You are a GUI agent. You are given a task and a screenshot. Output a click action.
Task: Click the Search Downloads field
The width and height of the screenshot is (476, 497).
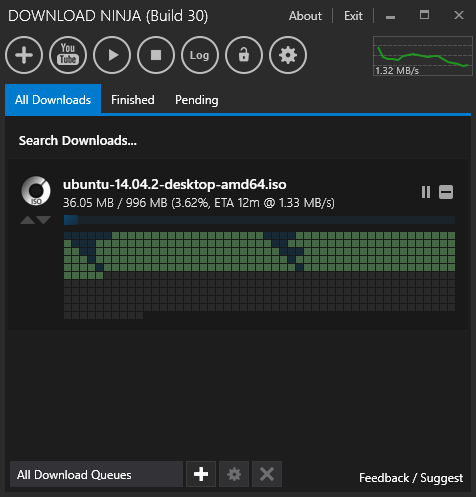(237, 141)
